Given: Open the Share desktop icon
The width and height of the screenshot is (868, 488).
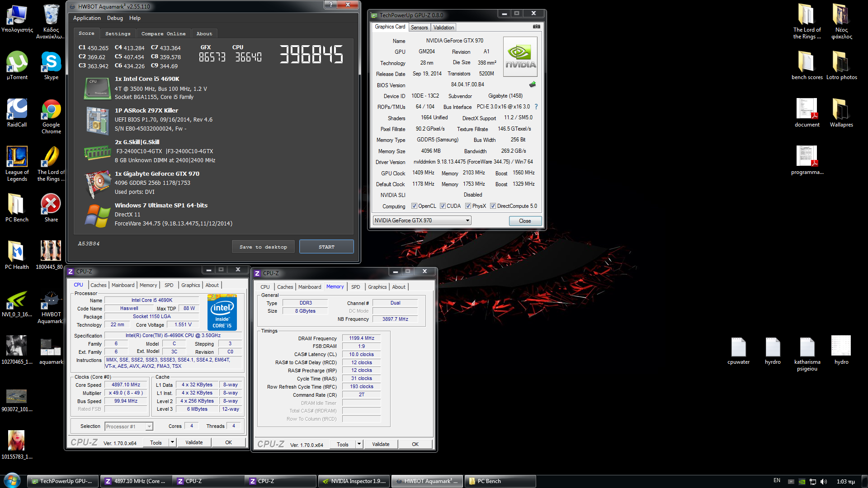Looking at the screenshot, I should [x=51, y=208].
